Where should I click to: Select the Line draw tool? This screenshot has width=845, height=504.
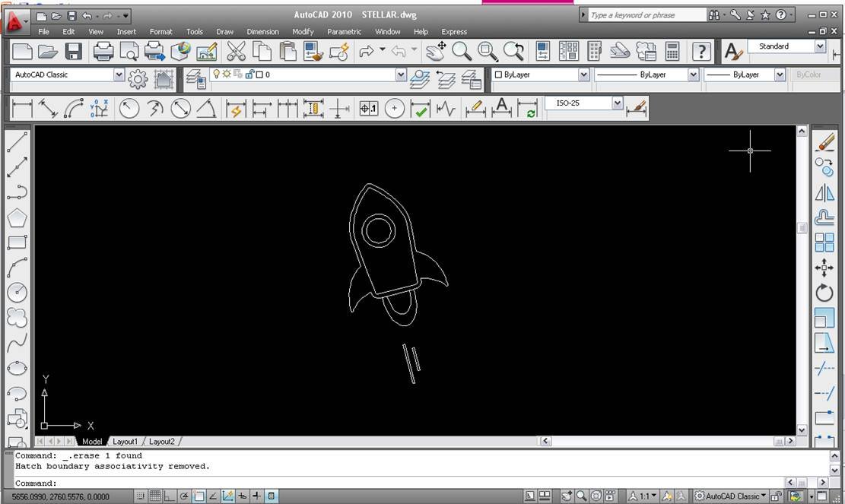pyautogui.click(x=17, y=142)
